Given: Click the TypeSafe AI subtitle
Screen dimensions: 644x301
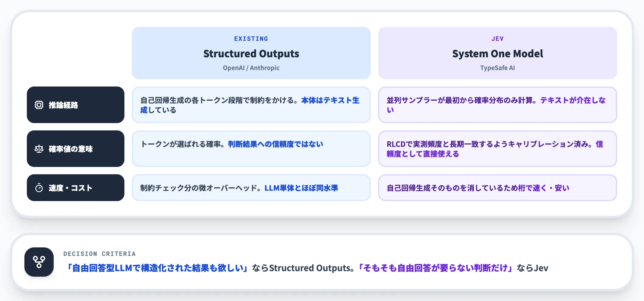Looking at the screenshot, I should point(498,68).
